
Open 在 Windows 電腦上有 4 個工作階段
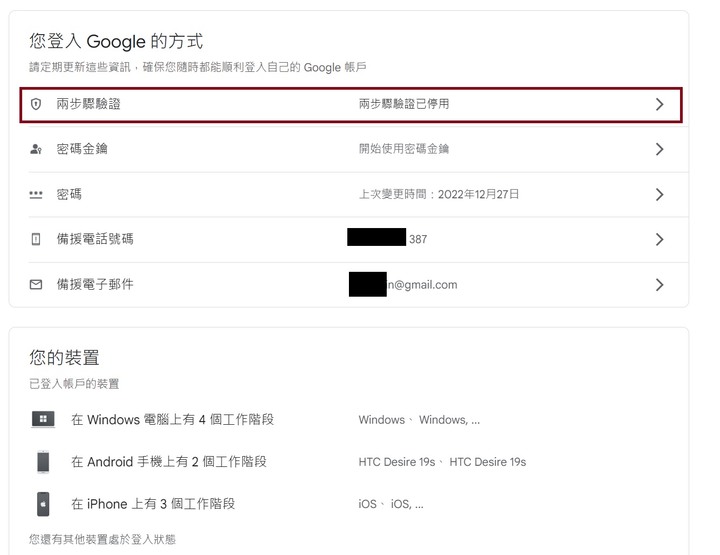point(173,420)
